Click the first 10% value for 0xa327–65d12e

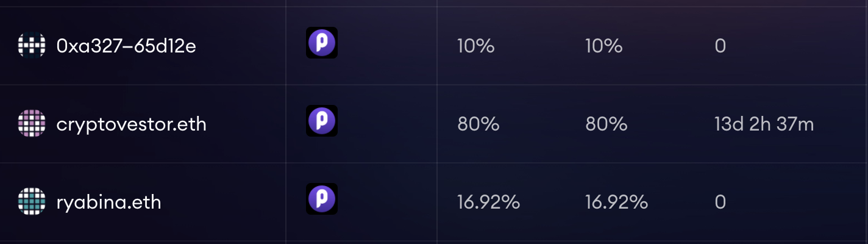click(x=475, y=46)
